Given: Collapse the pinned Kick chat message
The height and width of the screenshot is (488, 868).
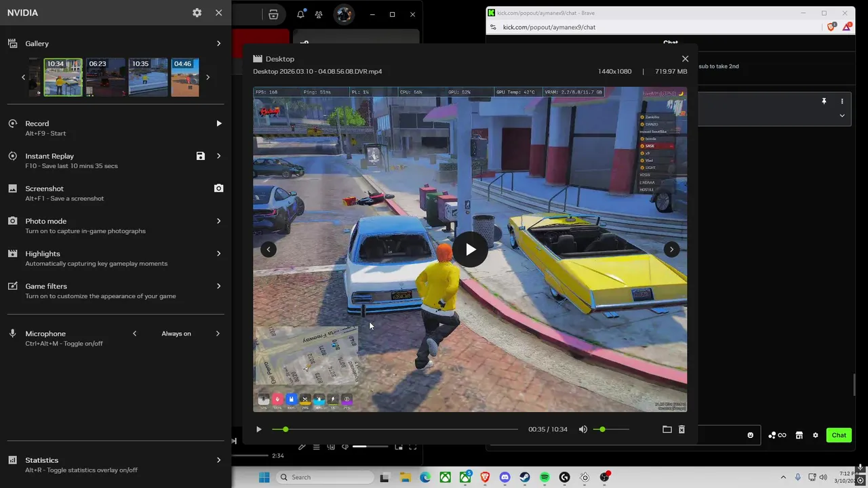Looking at the screenshot, I should (842, 115).
